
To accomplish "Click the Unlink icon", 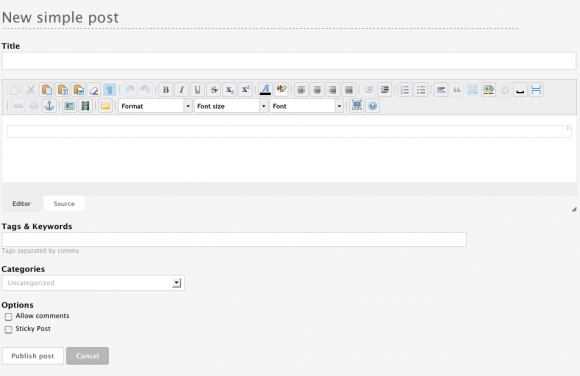I will pyautogui.click(x=33, y=106).
